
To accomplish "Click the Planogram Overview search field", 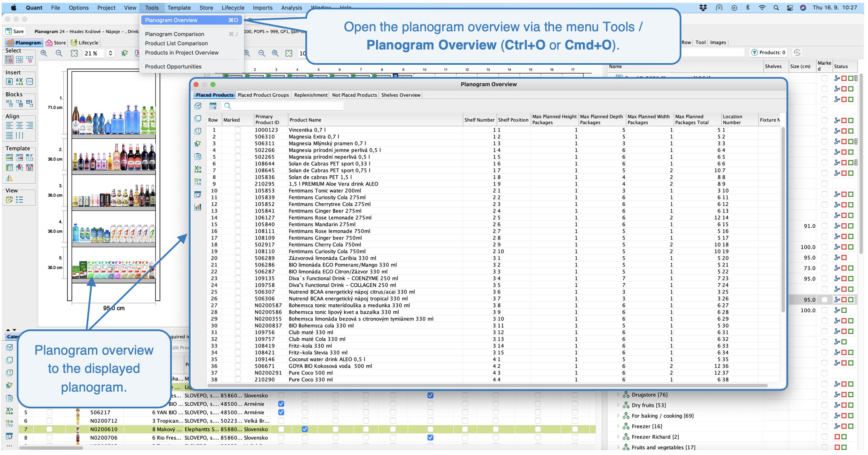I will tap(282, 106).
